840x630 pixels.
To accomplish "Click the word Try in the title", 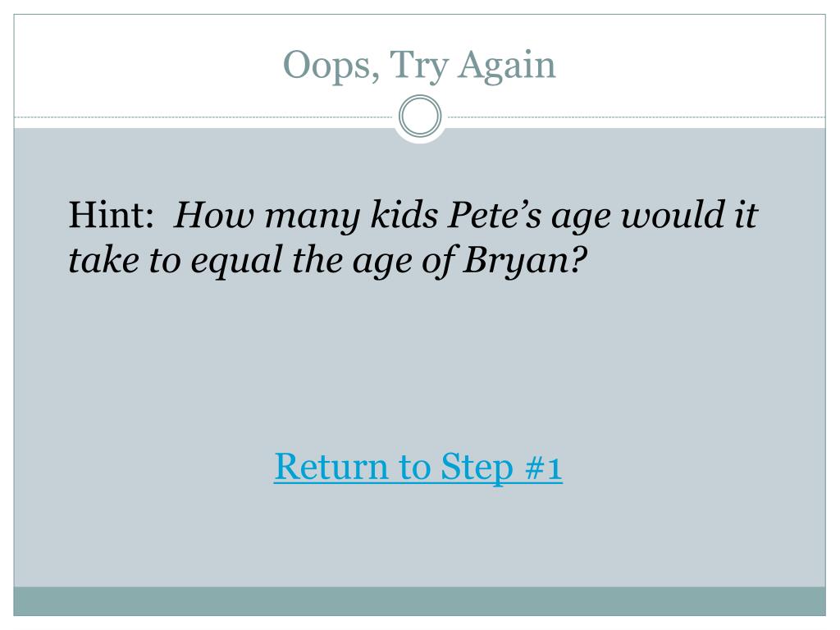I will click(x=418, y=67).
